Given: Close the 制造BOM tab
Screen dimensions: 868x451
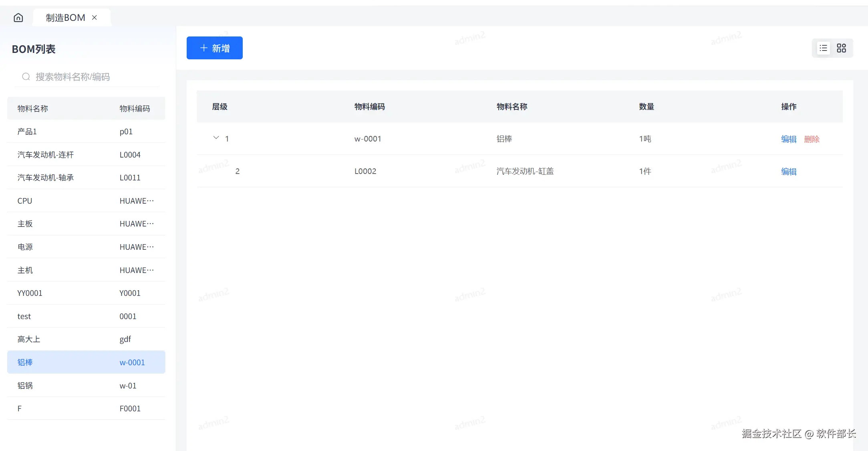Looking at the screenshot, I should tap(95, 18).
